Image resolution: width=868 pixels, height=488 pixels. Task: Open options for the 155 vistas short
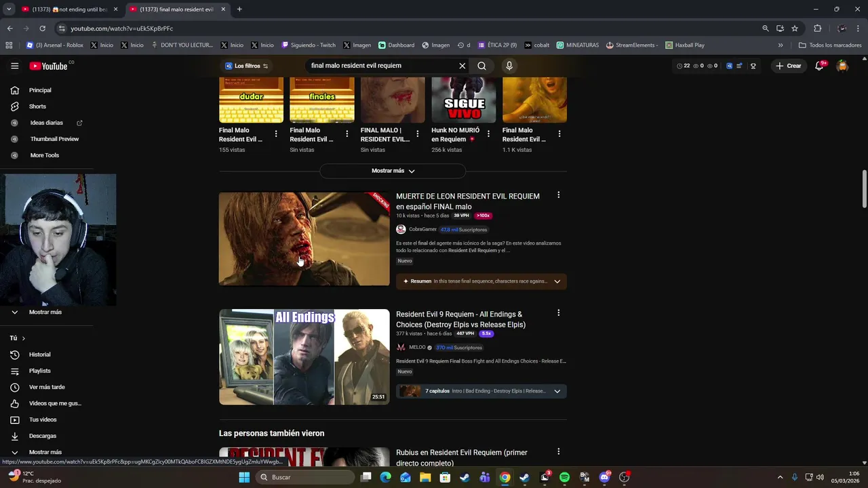[276, 134]
